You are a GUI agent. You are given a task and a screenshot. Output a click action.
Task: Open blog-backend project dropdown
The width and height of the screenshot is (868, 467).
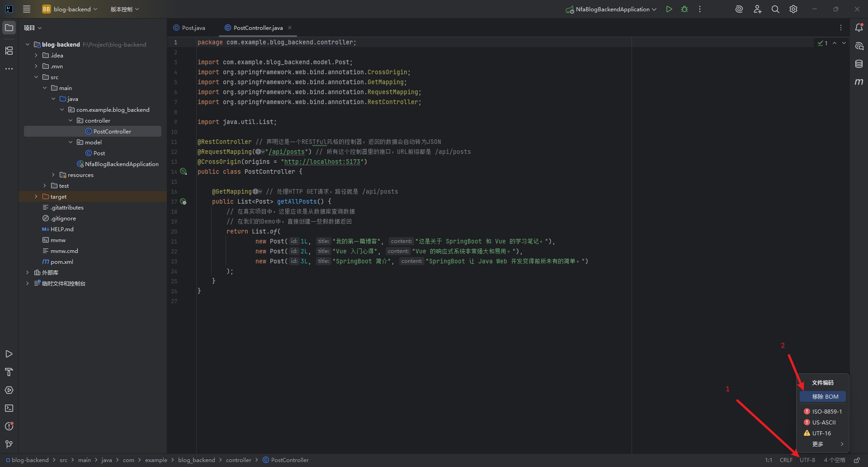pos(70,9)
